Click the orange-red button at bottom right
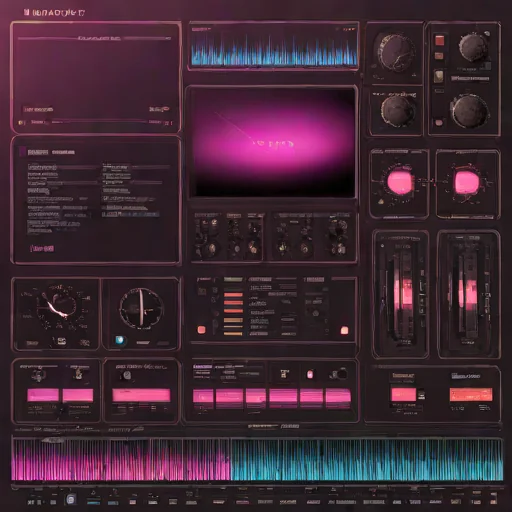The image size is (512, 512). tap(471, 394)
